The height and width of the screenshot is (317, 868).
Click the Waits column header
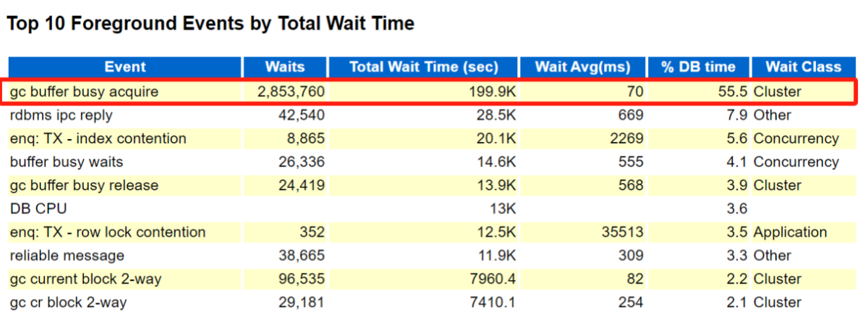285,67
